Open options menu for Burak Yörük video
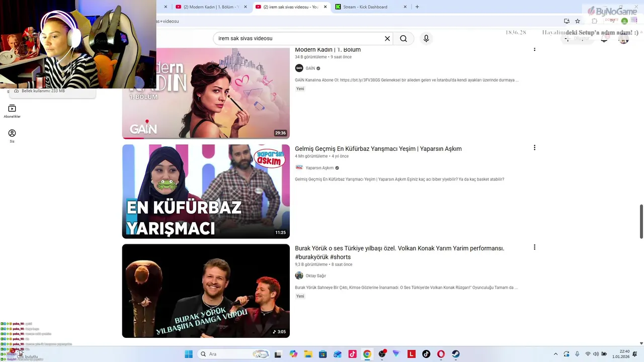The image size is (644, 362). point(534,247)
